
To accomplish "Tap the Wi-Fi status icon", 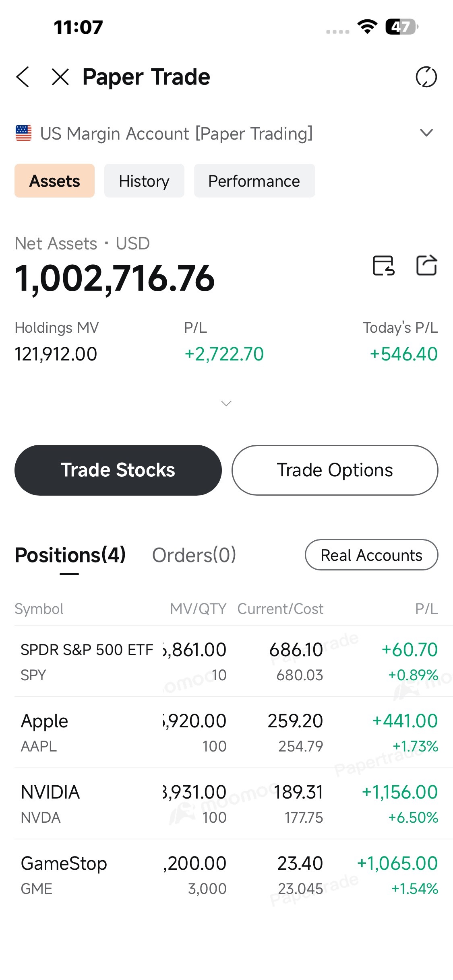I will click(x=367, y=27).
